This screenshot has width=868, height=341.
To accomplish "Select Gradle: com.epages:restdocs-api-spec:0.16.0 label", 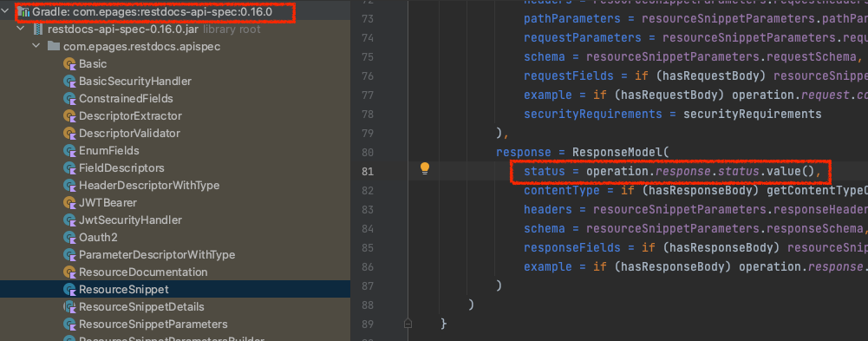I will [x=153, y=11].
